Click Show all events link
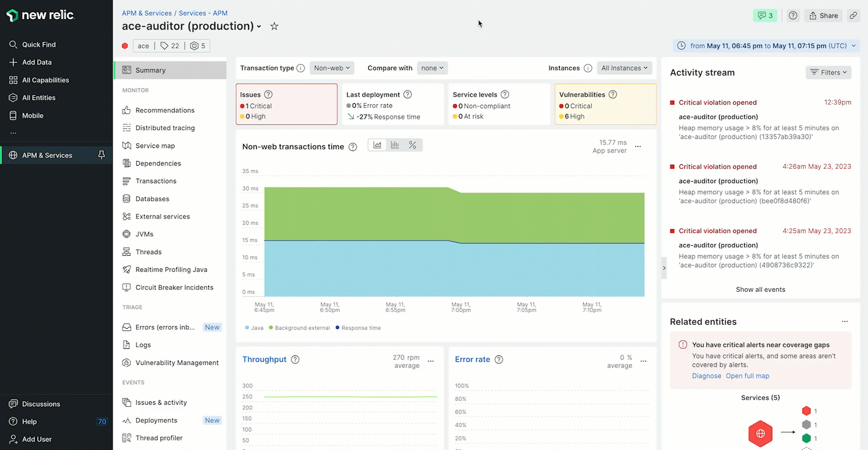Screen dimensions: 868x450 pos(760,289)
